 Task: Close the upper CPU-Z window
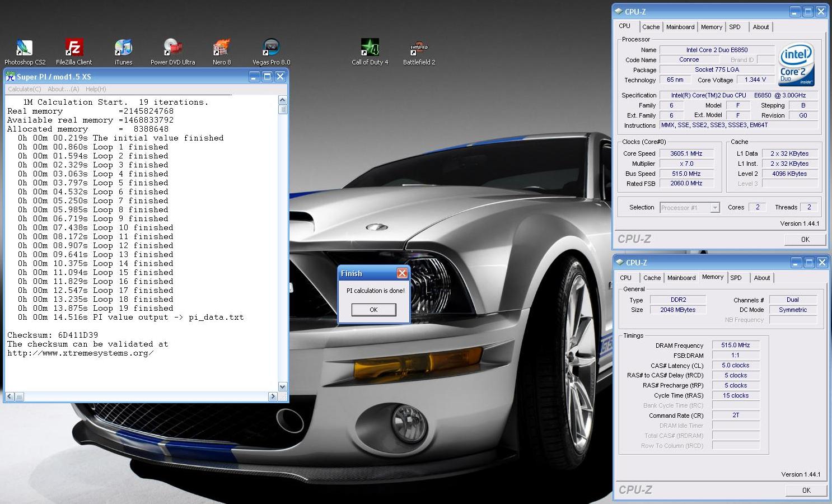tap(821, 11)
